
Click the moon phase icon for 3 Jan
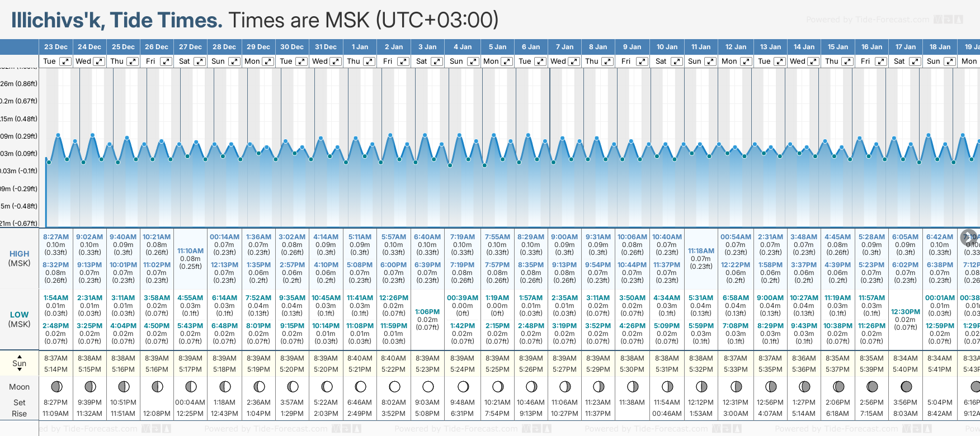(428, 386)
